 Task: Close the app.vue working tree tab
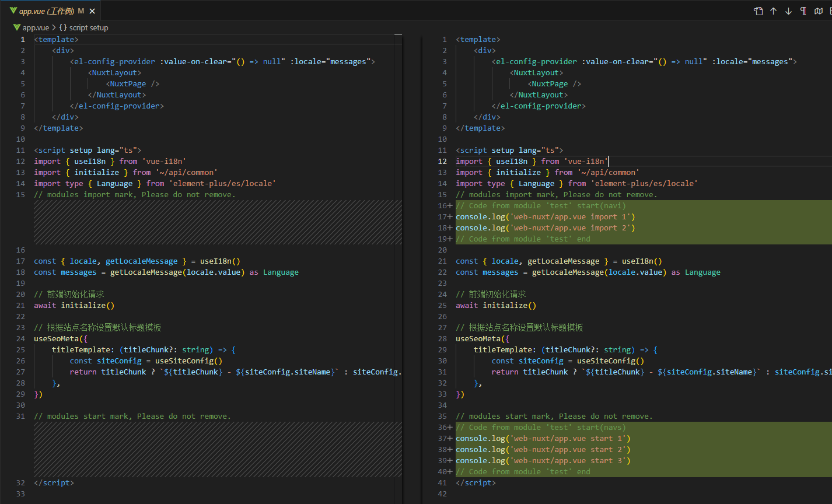(93, 11)
